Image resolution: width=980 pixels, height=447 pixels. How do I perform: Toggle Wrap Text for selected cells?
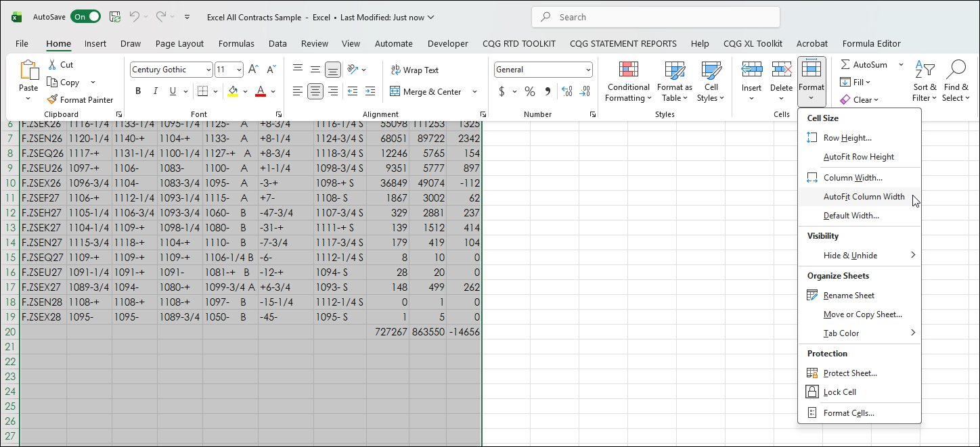[x=414, y=70]
